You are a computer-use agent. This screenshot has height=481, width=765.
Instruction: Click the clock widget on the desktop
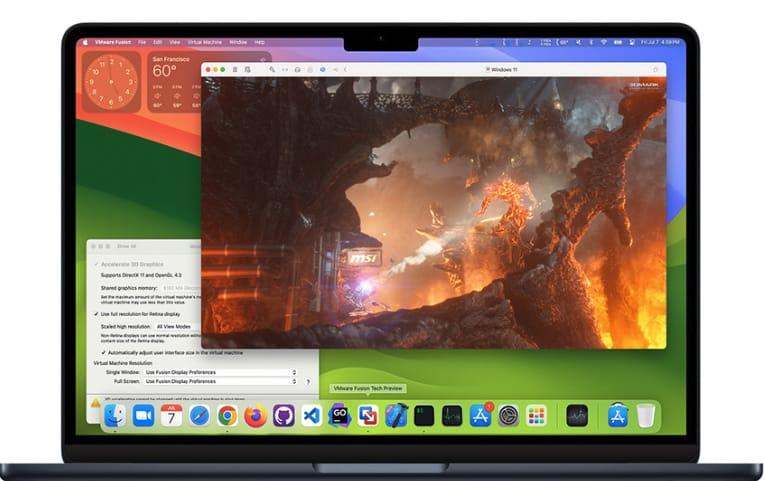(111, 82)
